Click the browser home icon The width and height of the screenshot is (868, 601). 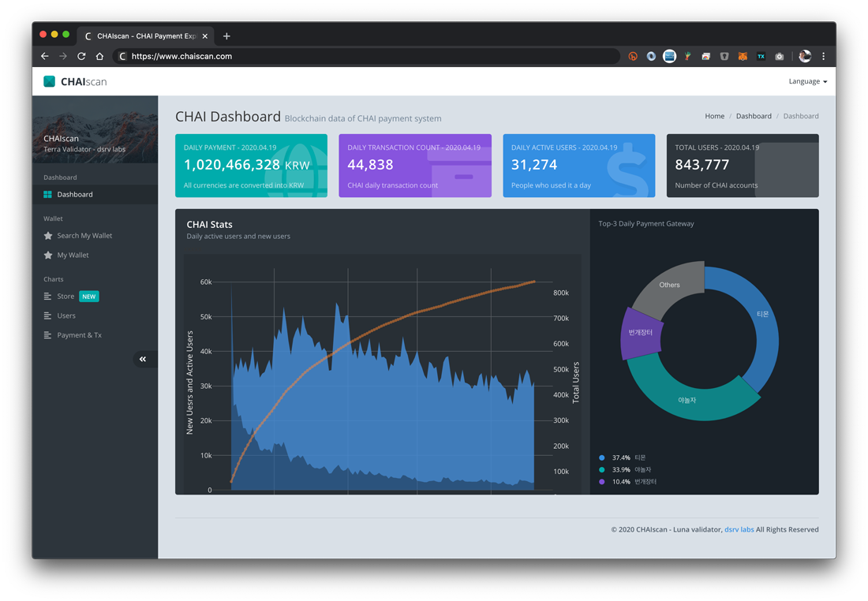[x=99, y=56]
